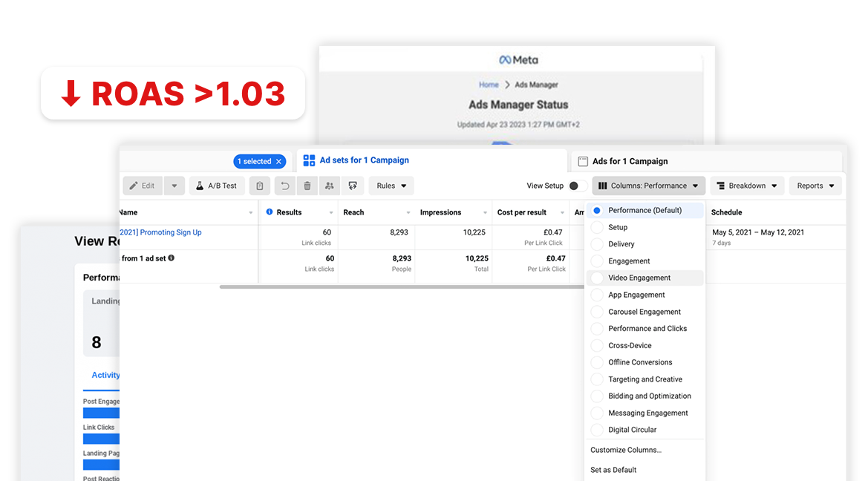Open the Reports dropdown
The width and height of the screenshot is (868, 481).
coord(815,186)
